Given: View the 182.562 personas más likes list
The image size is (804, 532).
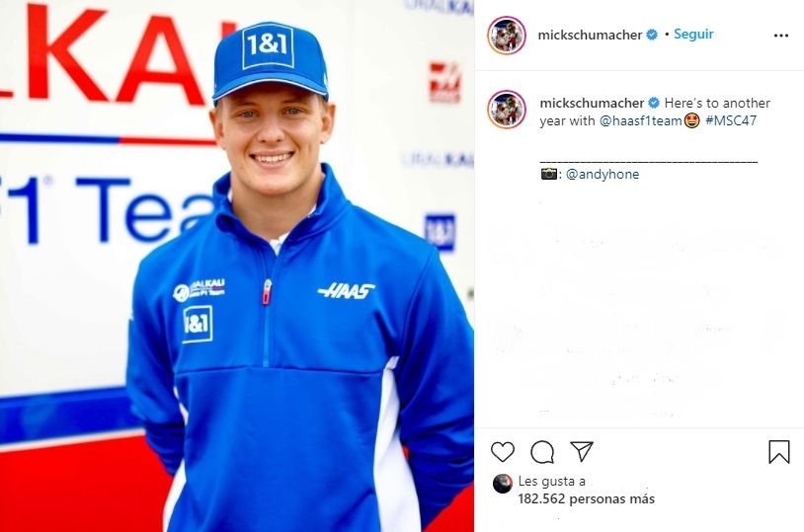Looking at the screenshot, I should click(586, 498).
